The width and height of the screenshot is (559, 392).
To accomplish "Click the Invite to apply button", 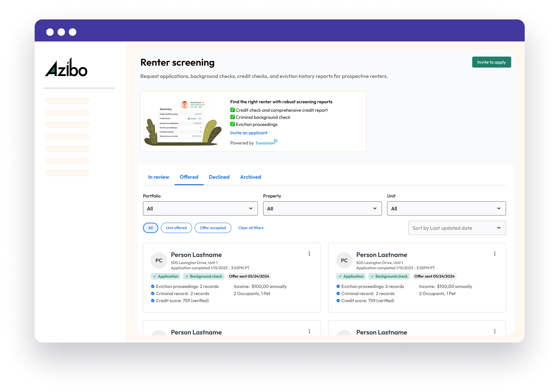I will click(x=491, y=62).
